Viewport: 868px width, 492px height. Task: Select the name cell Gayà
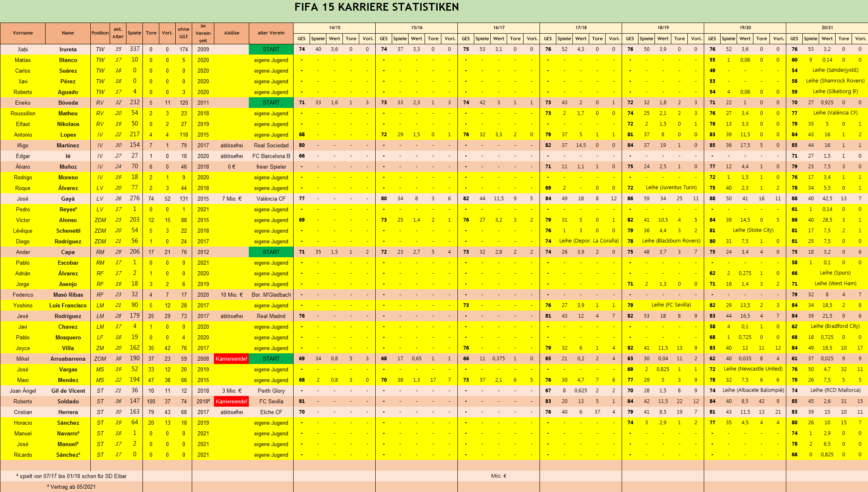[x=68, y=199]
